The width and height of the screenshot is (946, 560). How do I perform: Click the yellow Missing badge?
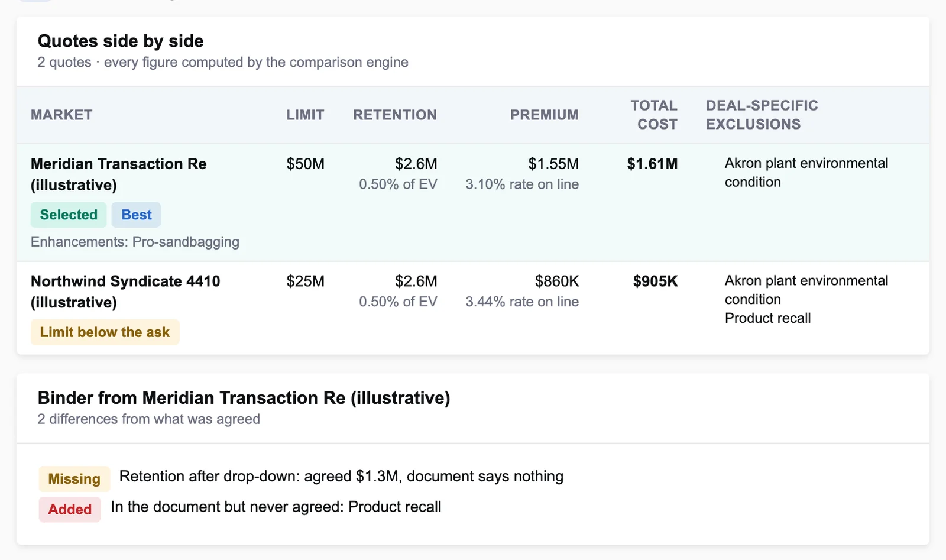[x=74, y=479]
